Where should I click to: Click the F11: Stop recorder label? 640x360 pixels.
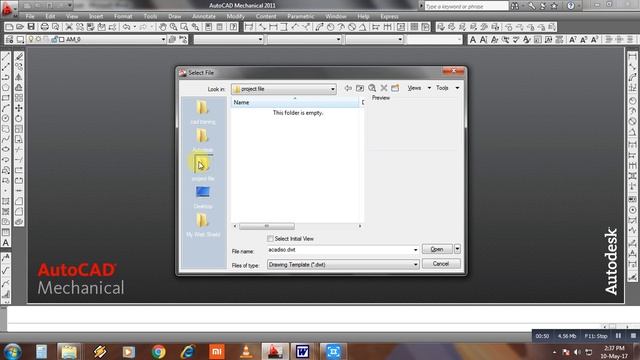pos(596,336)
